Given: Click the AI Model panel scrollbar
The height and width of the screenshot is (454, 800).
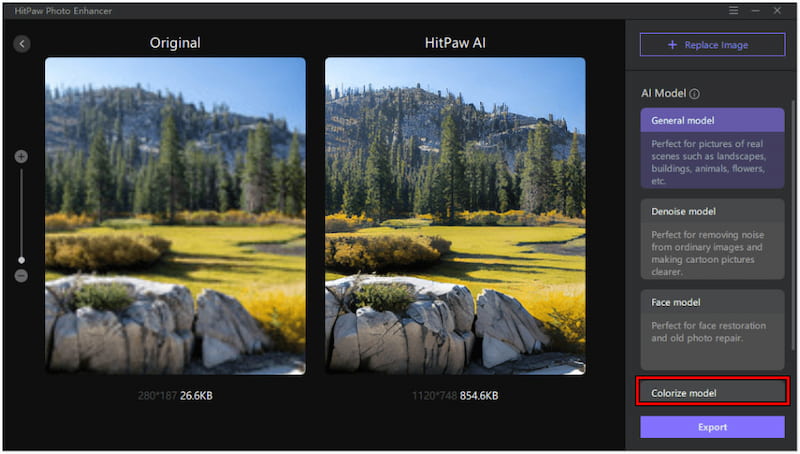Looking at the screenshot, I should (793, 224).
